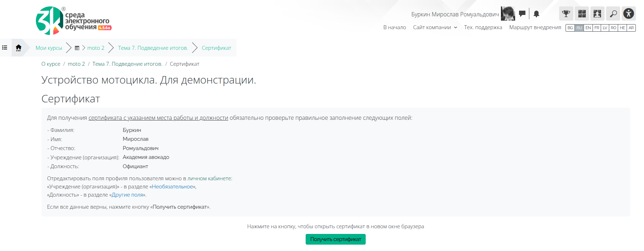
Task: Open search with the magnifier icon
Action: pos(613,14)
